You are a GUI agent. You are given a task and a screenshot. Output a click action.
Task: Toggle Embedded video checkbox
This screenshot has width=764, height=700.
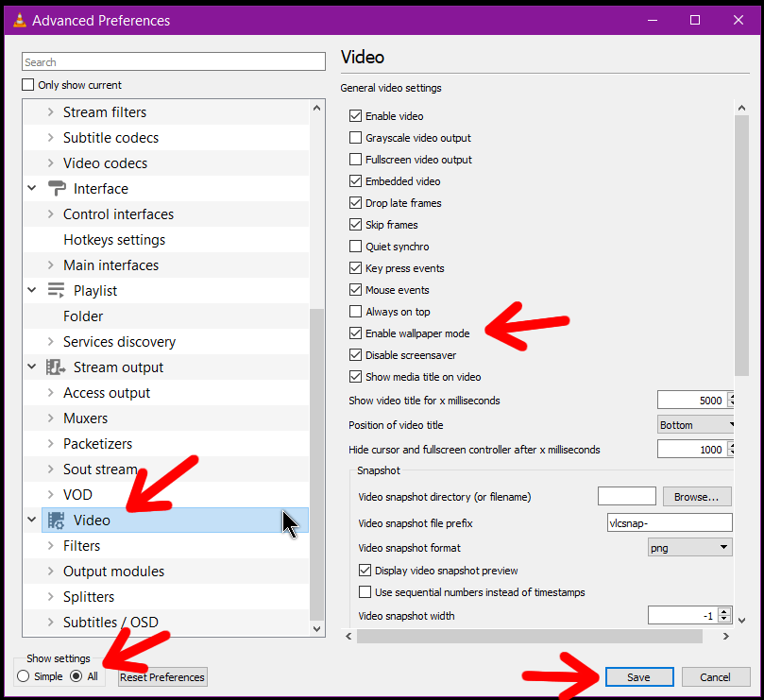pyautogui.click(x=355, y=181)
